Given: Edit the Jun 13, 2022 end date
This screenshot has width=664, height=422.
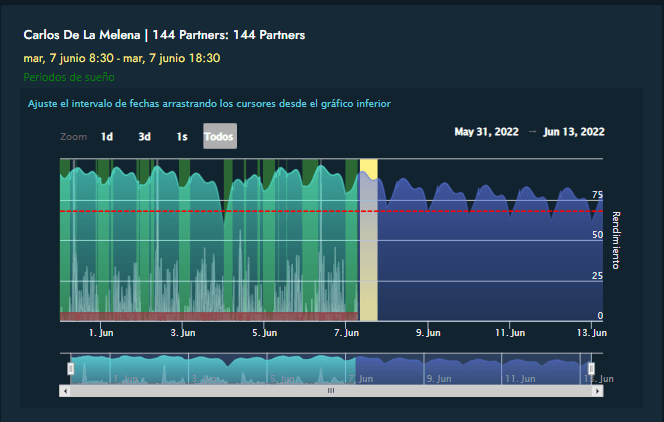Looking at the screenshot, I should 574,132.
